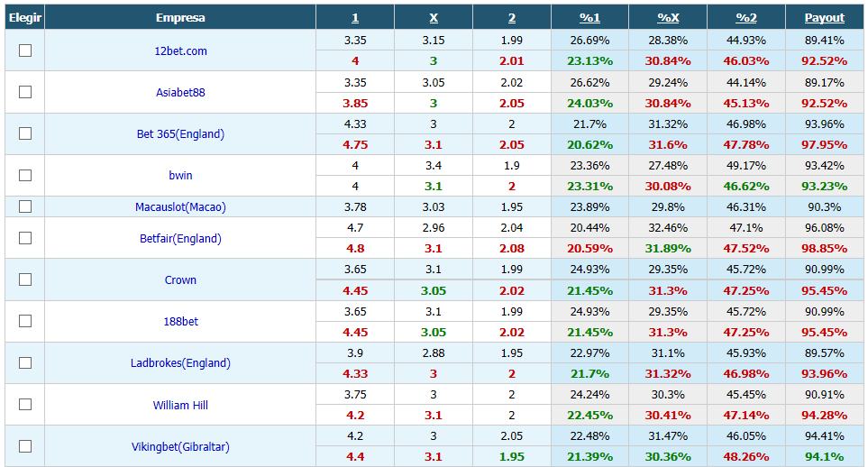Click bwin payout value 93.23%
The height and width of the screenshot is (467, 868).
824,186
